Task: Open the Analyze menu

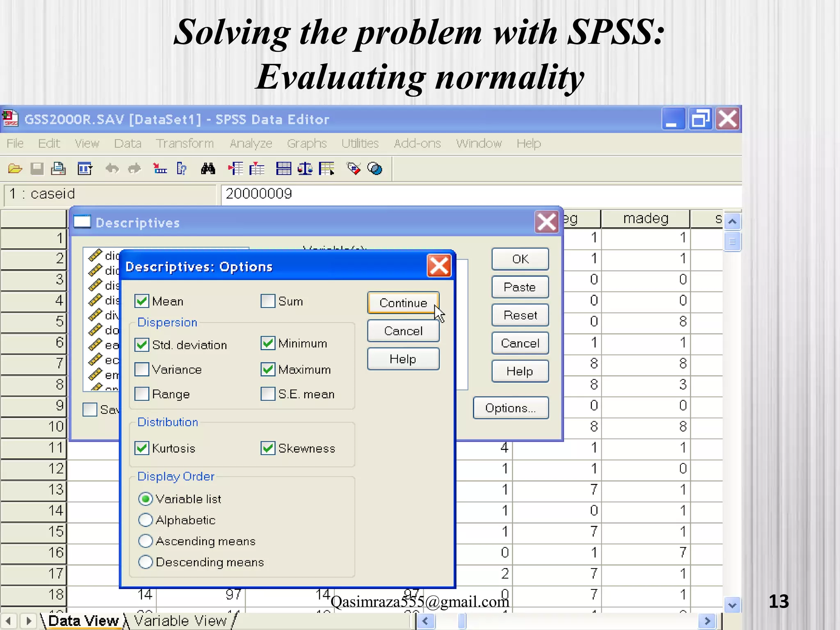Action: [x=251, y=143]
